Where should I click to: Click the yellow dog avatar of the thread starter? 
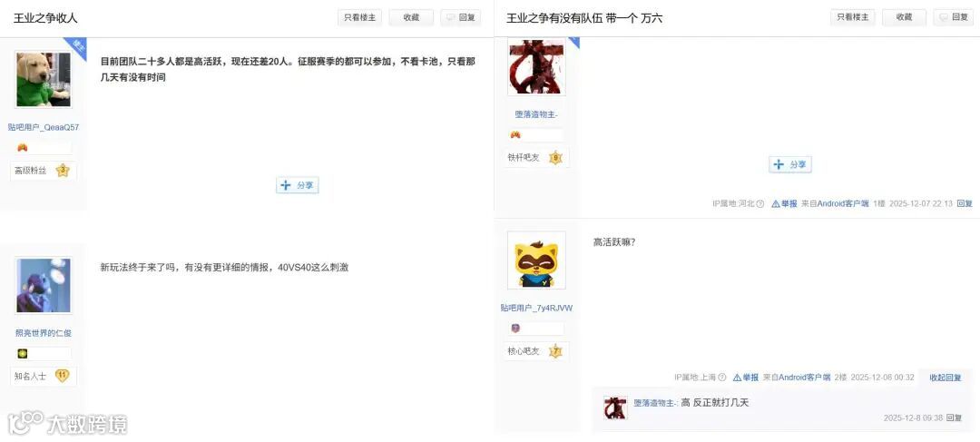(44, 79)
